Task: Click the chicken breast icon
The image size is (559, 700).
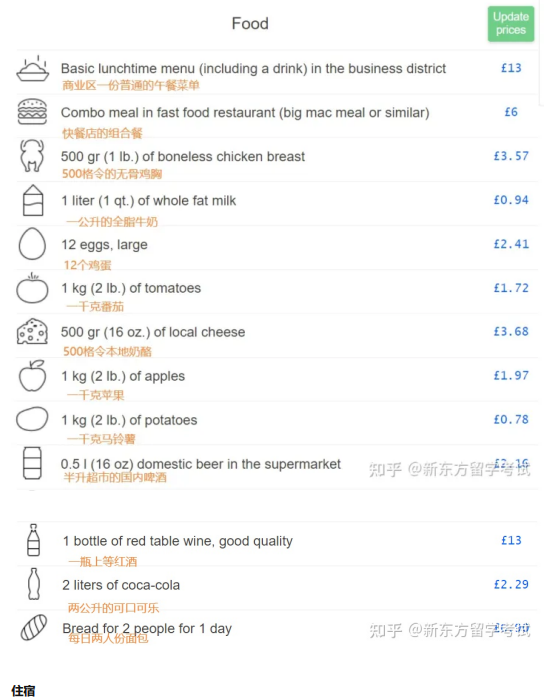Action: tap(32, 155)
